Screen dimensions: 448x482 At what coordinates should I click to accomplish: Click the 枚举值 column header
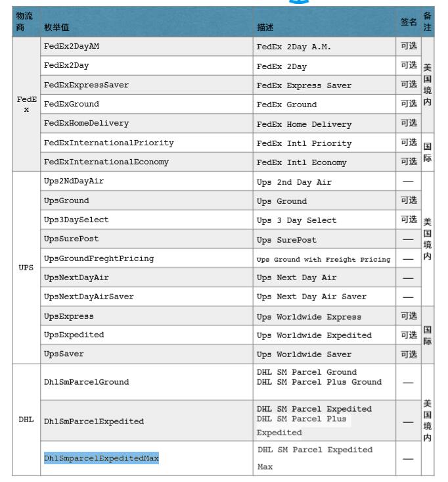(56, 28)
